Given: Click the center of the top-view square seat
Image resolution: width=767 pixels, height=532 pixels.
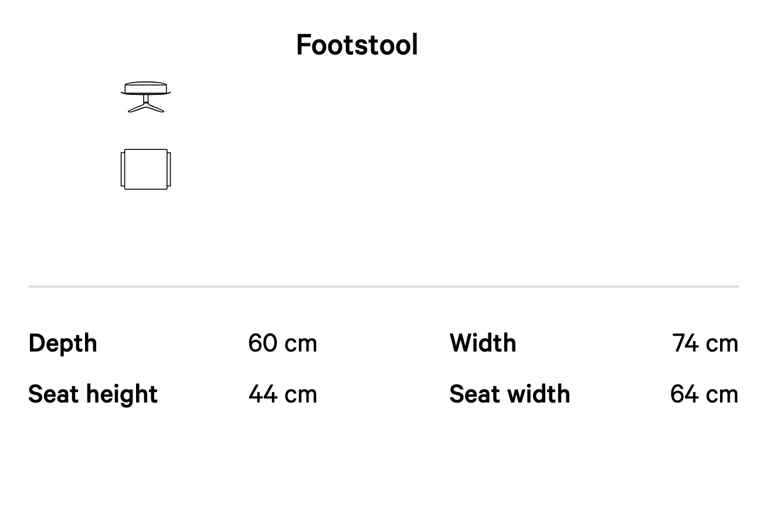Looking at the screenshot, I should (146, 169).
